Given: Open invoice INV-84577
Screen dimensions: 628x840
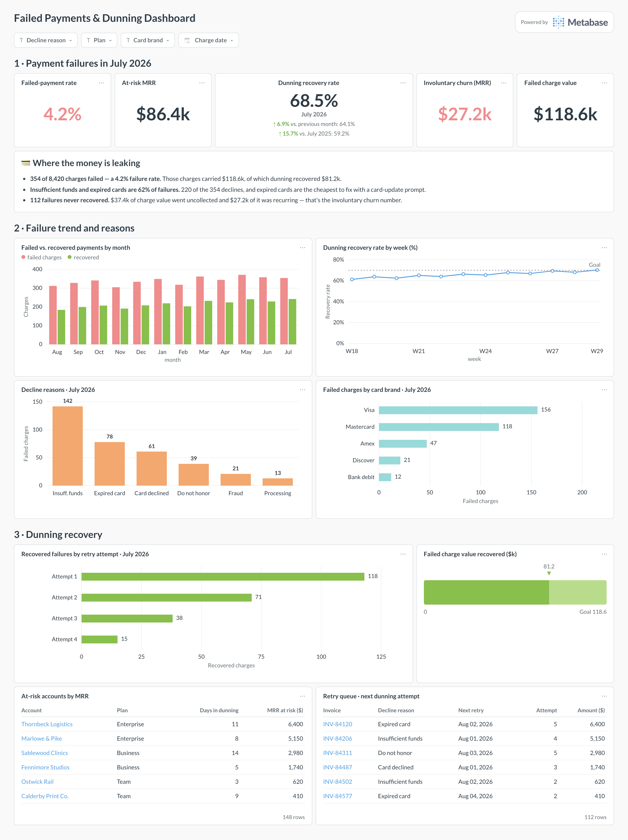Looking at the screenshot, I should [x=337, y=796].
